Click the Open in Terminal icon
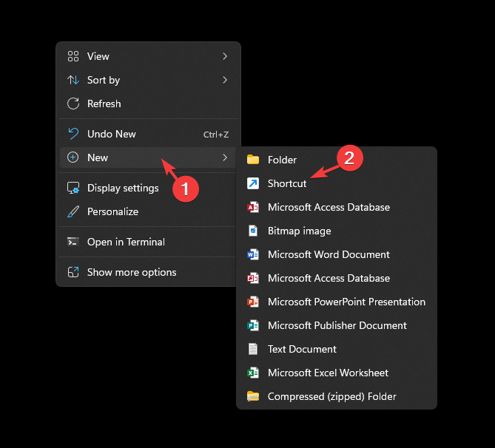 coord(73,242)
